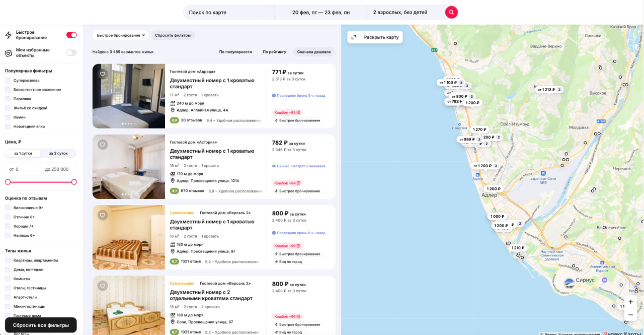Viewport: 644px width, 335px height.
Task: Open the dates selector 20 фев — 23 фев
Action: tap(320, 12)
